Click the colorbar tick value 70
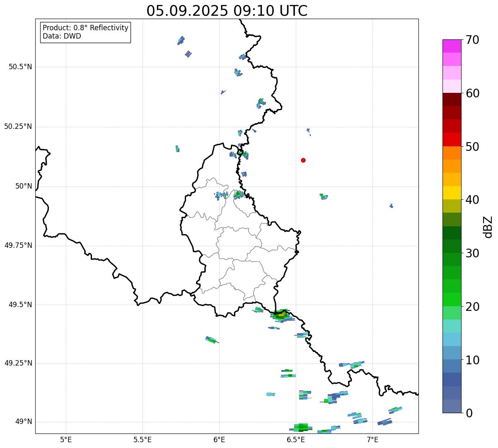Viewport: 498px width, 448px height. pyautogui.click(x=472, y=40)
